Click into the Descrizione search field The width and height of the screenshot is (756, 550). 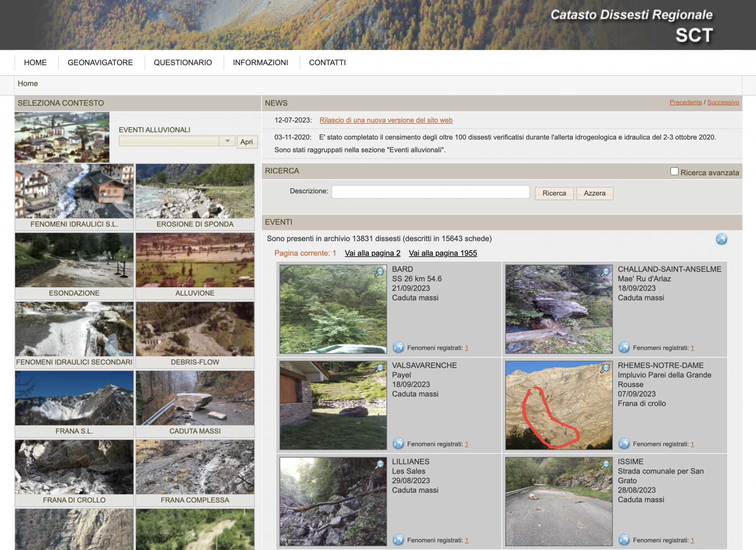pos(430,192)
